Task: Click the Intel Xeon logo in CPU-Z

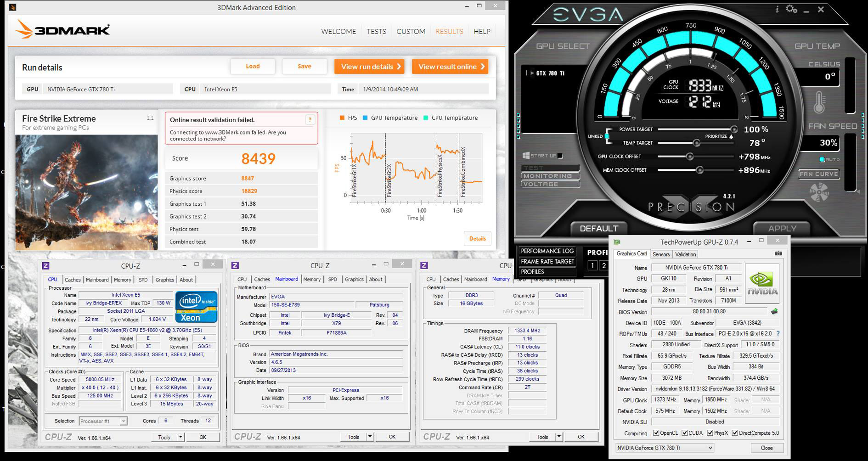Action: click(196, 307)
